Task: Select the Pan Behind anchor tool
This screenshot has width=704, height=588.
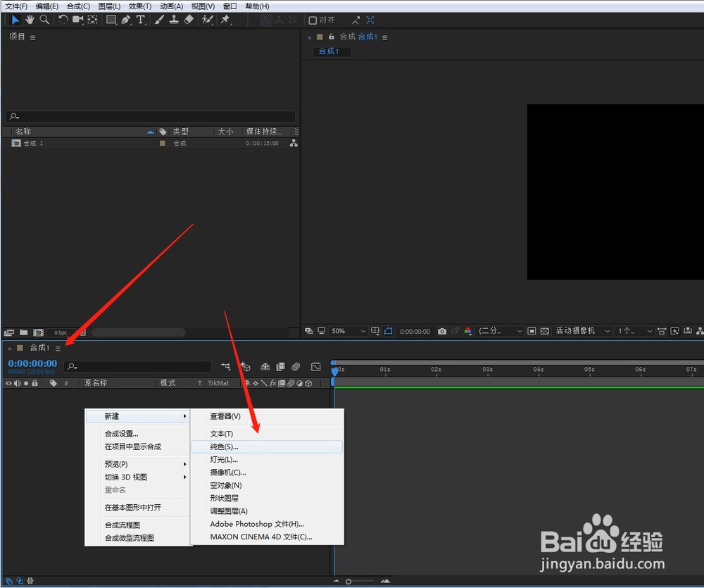Action: (x=92, y=20)
